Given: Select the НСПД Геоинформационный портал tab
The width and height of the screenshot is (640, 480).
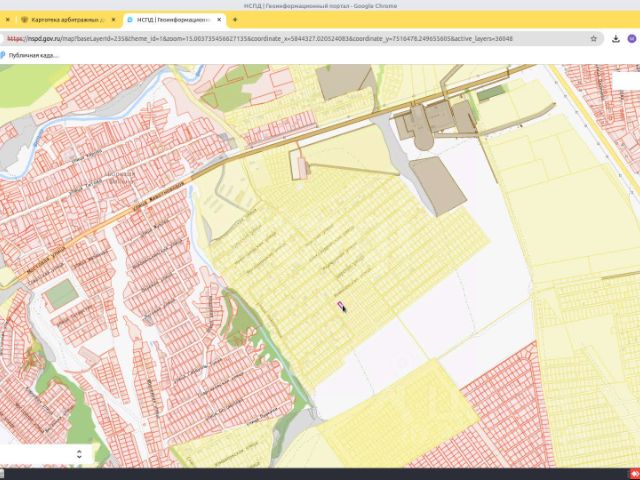Looking at the screenshot, I should [x=170, y=19].
